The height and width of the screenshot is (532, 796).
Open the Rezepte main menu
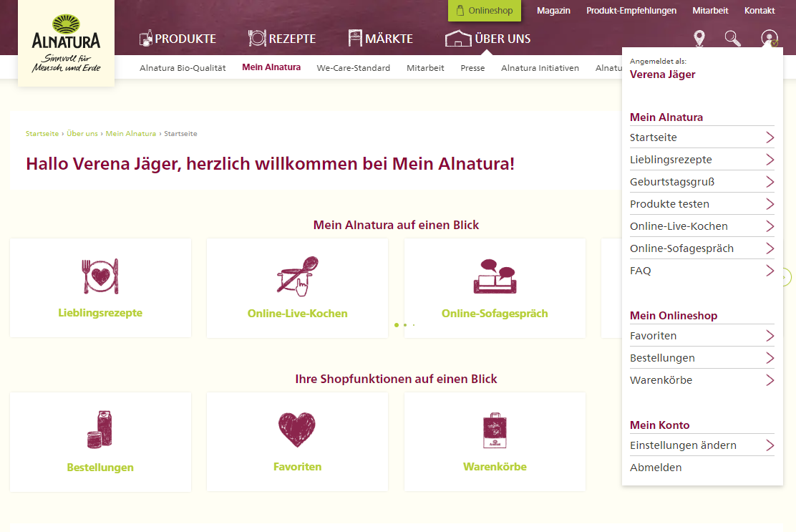click(x=282, y=39)
